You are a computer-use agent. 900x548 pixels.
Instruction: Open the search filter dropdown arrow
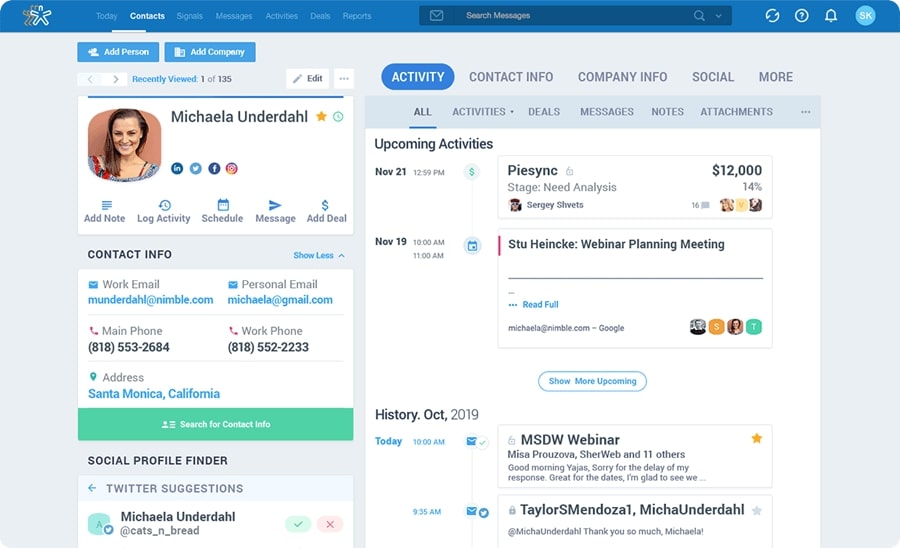click(719, 16)
